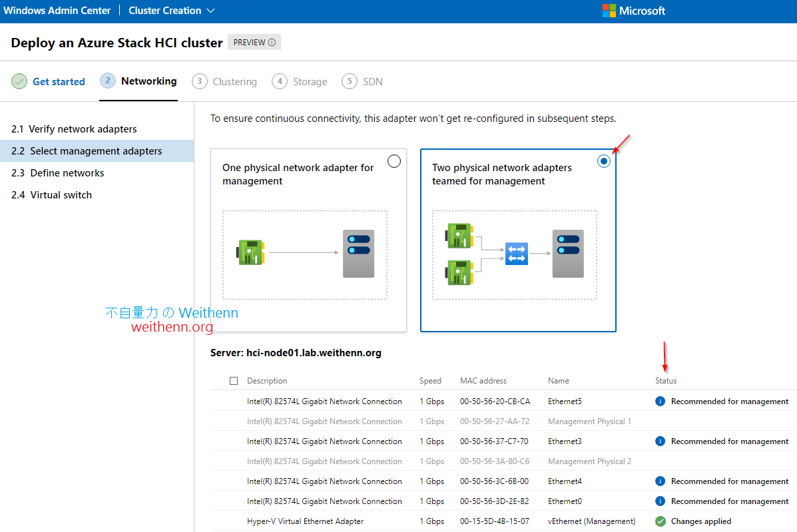The height and width of the screenshot is (532, 797).
Task: Click the Microsoft logo in the top bar
Action: pos(633,10)
